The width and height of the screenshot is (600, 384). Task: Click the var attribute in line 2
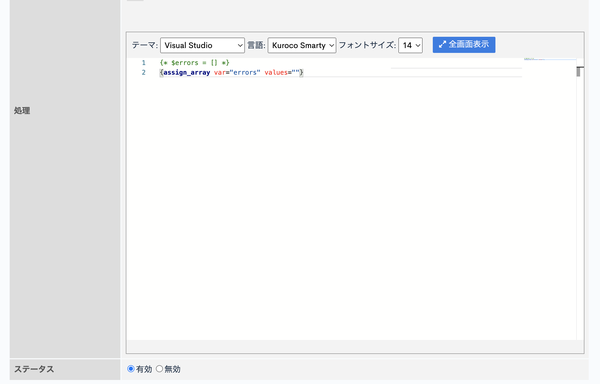click(x=220, y=72)
